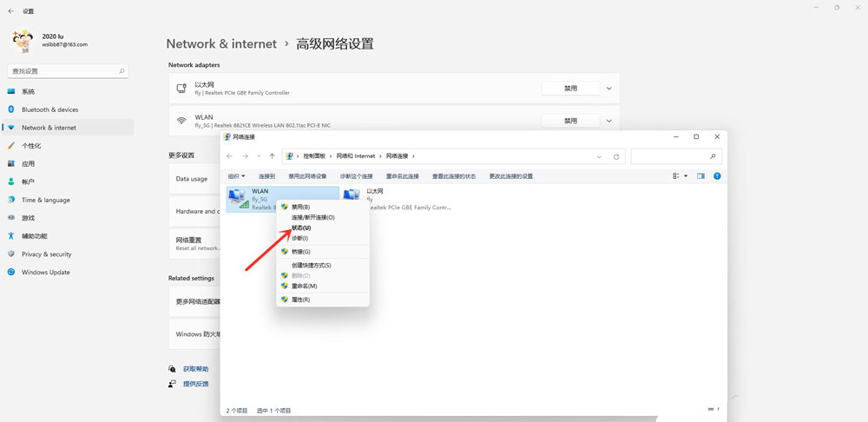868x422 pixels.
Task: Click change view icon in toolbar
Action: pyautogui.click(x=676, y=176)
